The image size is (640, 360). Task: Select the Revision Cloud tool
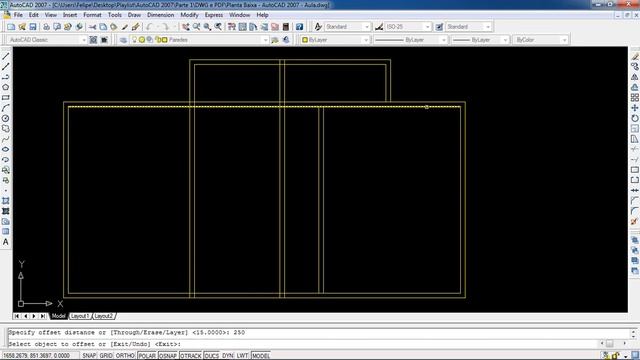(6, 129)
